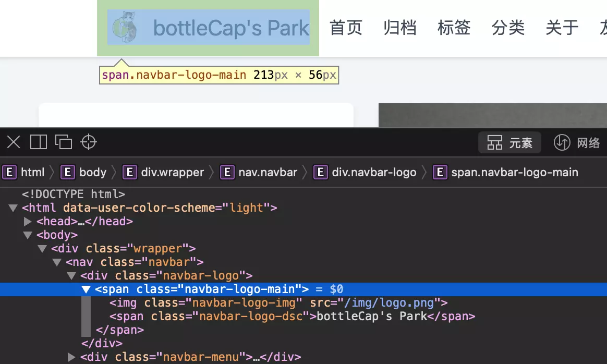This screenshot has width=607, height=364.
Task: Close the Web Inspector with the X icon
Action: point(13,141)
